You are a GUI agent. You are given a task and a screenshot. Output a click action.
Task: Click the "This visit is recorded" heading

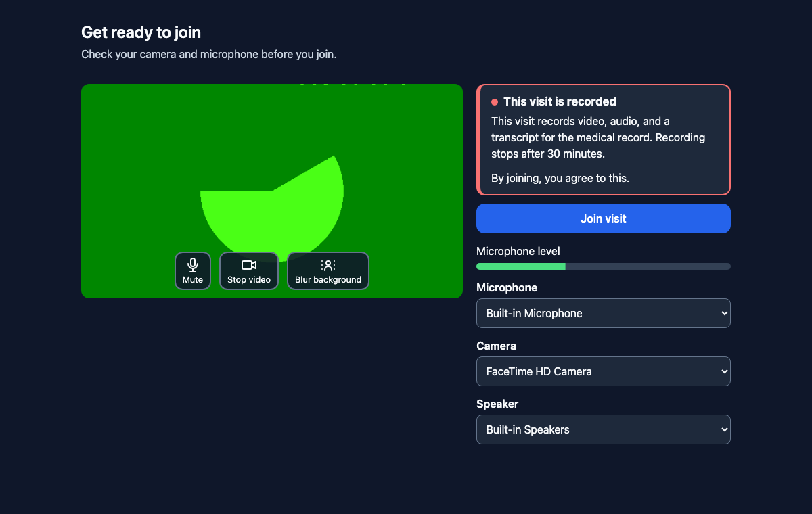point(560,101)
